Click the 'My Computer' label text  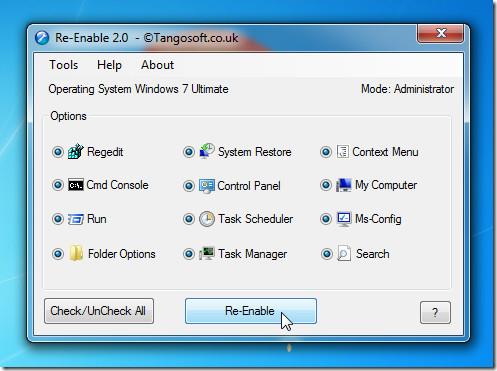pos(386,185)
